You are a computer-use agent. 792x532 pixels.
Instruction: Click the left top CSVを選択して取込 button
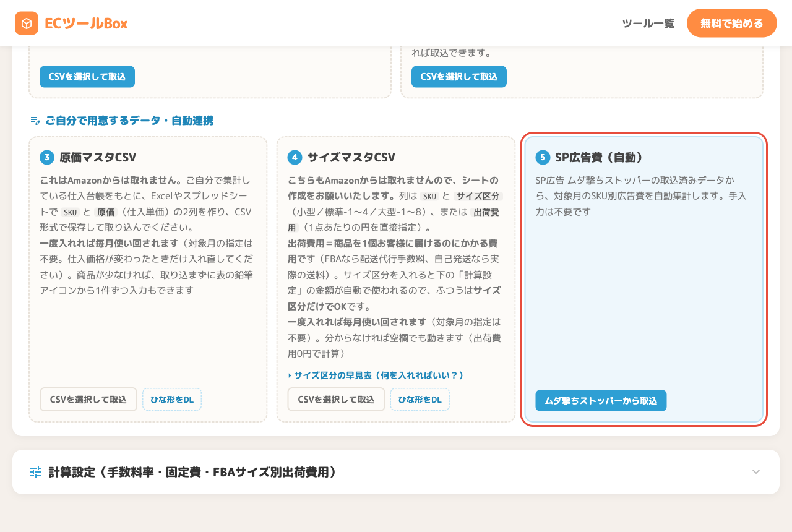click(87, 77)
